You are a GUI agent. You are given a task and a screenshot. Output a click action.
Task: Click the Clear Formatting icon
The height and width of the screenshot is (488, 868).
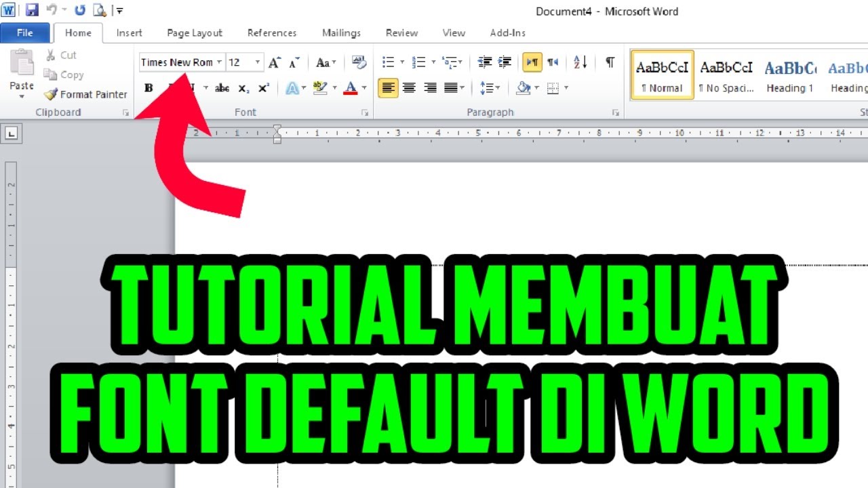click(359, 63)
